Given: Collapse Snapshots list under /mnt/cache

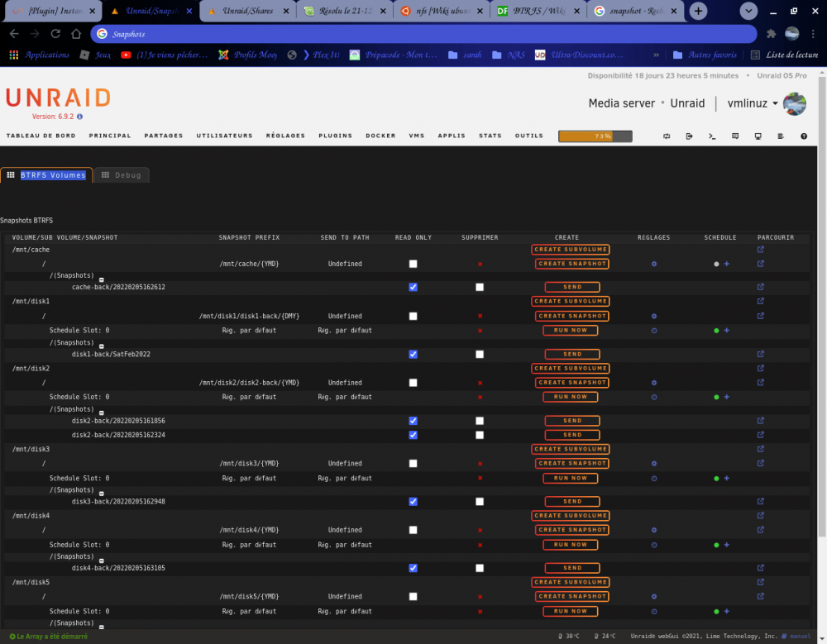Looking at the screenshot, I should click(101, 279).
